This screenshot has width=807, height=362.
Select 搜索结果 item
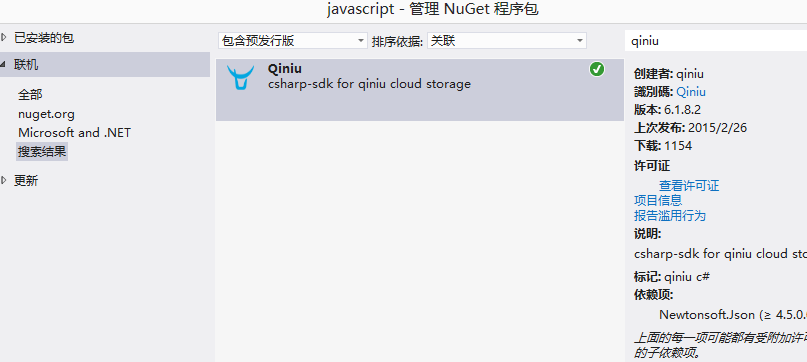42,152
